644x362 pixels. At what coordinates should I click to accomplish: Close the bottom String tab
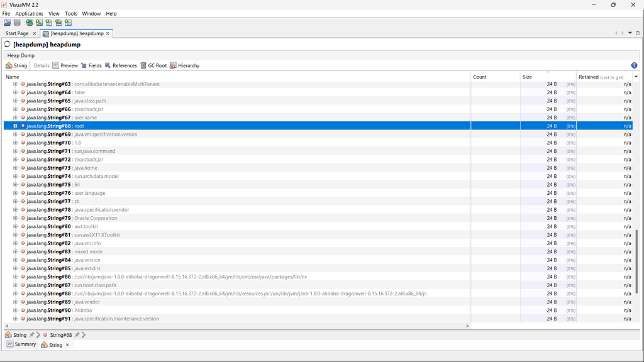pos(67,345)
